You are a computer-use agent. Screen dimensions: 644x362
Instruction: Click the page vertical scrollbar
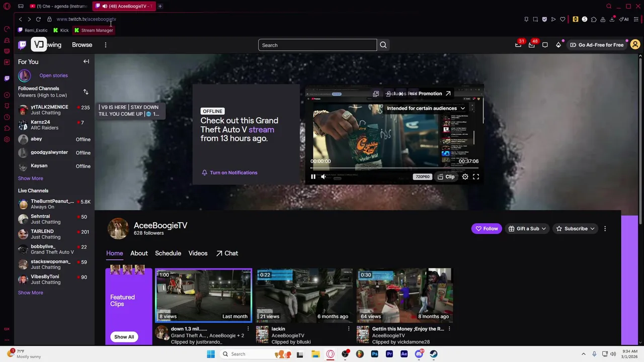pyautogui.click(x=641, y=141)
